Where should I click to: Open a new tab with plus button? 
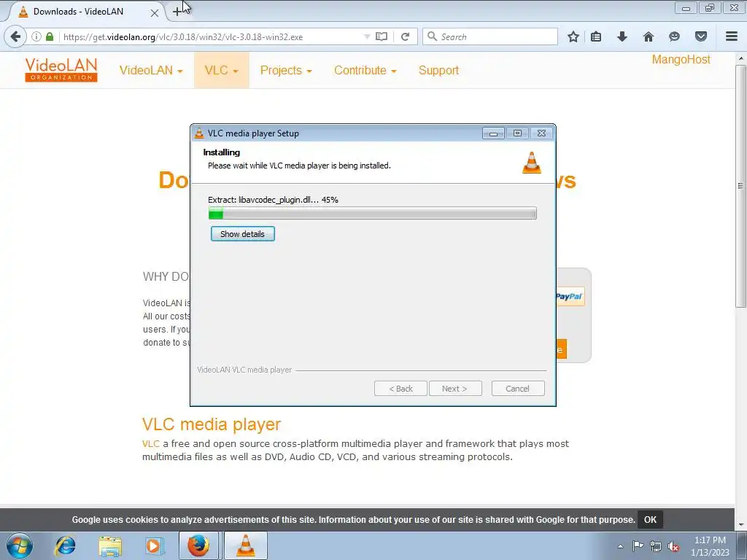pyautogui.click(x=177, y=12)
